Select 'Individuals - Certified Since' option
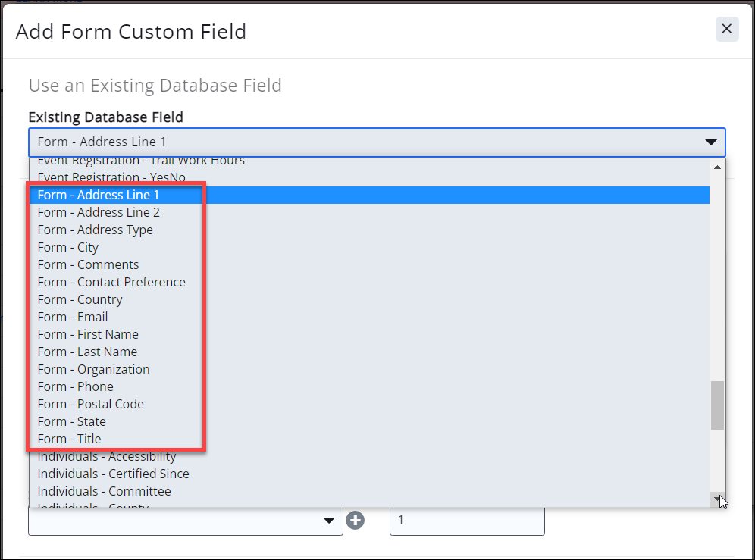The height and width of the screenshot is (560, 755). pos(113,474)
